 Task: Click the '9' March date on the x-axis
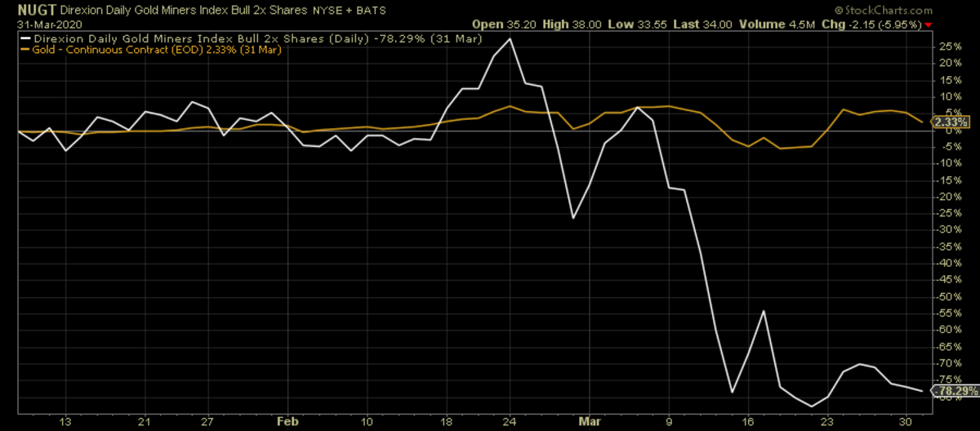click(669, 421)
